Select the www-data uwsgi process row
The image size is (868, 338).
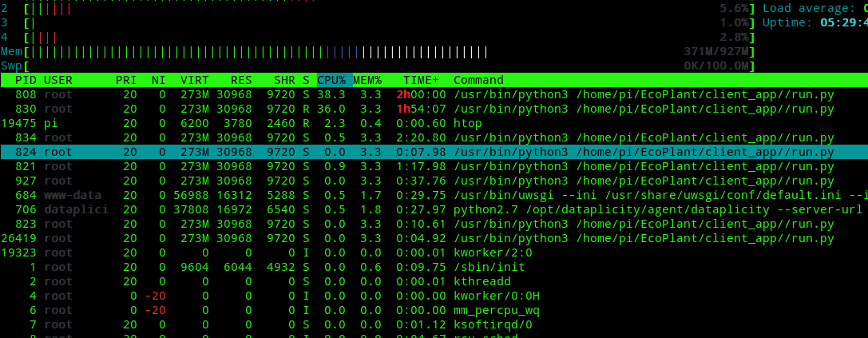434,195
